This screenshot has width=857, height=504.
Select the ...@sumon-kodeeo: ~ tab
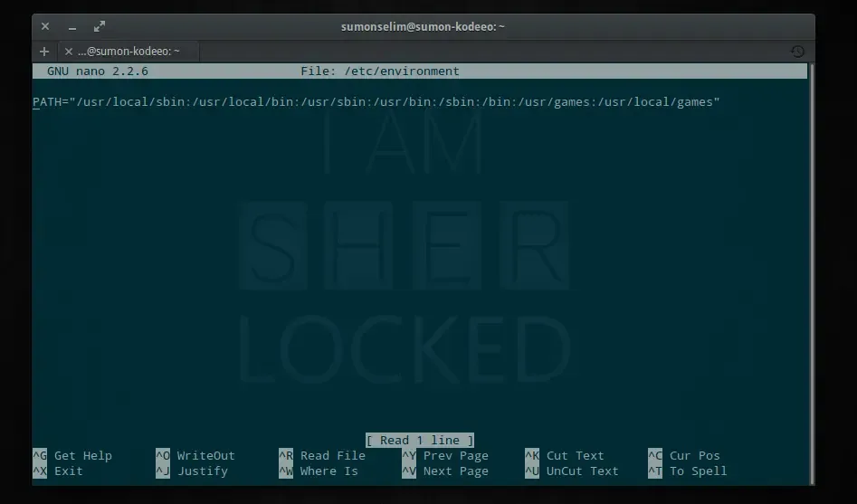pyautogui.click(x=129, y=52)
